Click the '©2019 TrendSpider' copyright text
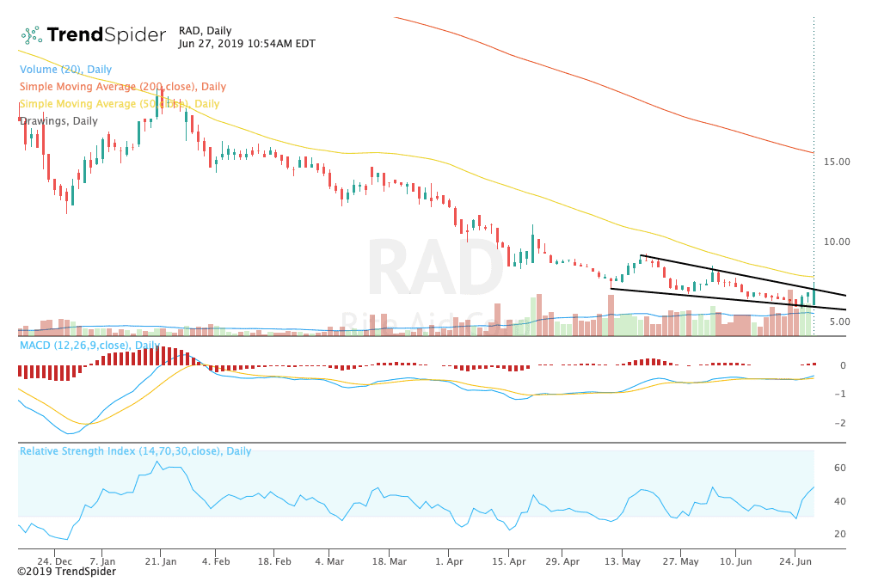Screen dimensions: 872x588 tap(67, 572)
